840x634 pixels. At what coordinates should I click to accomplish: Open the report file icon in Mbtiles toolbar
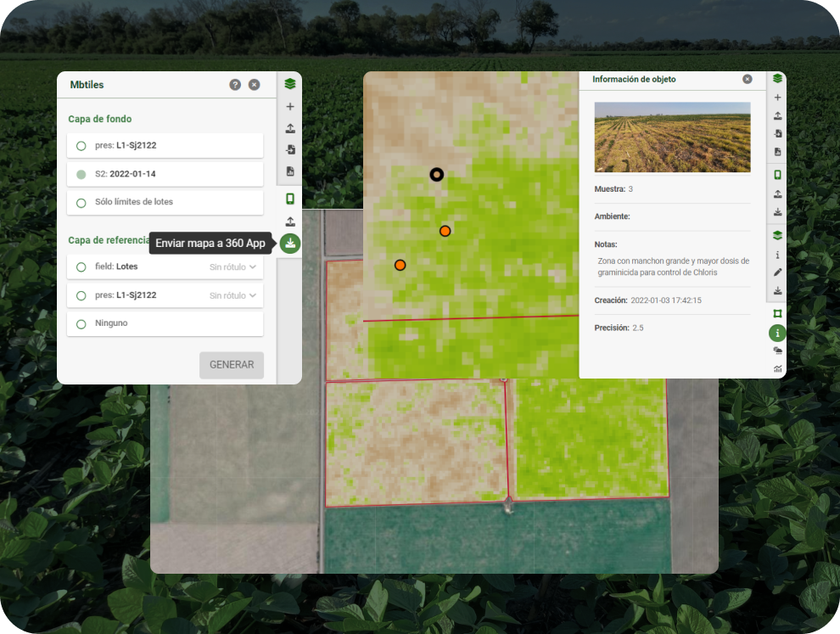coord(290,171)
